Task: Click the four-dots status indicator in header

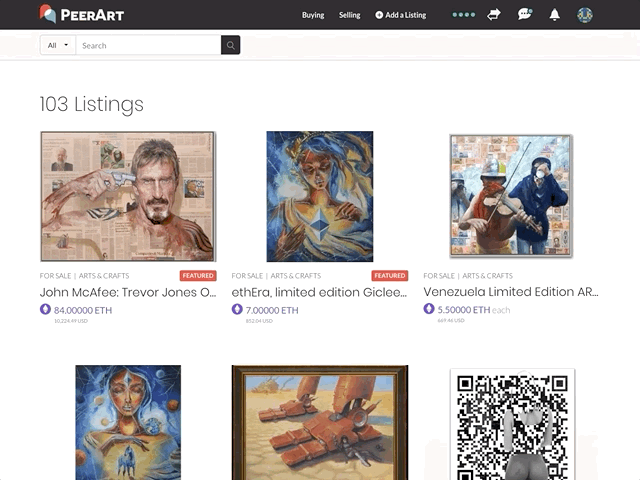Action: 464,15
